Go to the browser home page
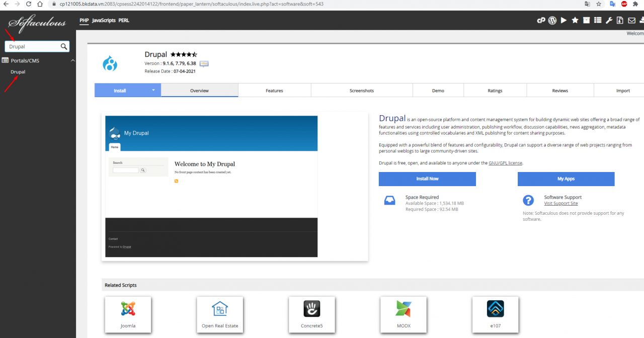The width and height of the screenshot is (644, 338). pos(40,4)
